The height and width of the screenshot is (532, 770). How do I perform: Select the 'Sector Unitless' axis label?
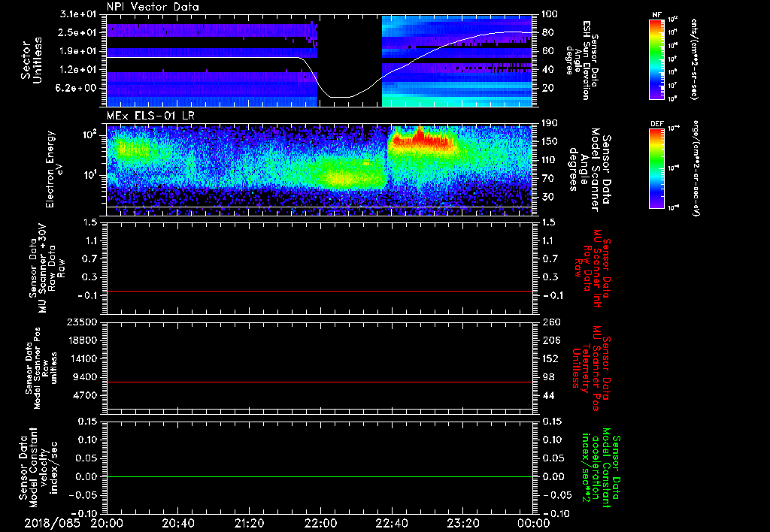tap(32, 60)
